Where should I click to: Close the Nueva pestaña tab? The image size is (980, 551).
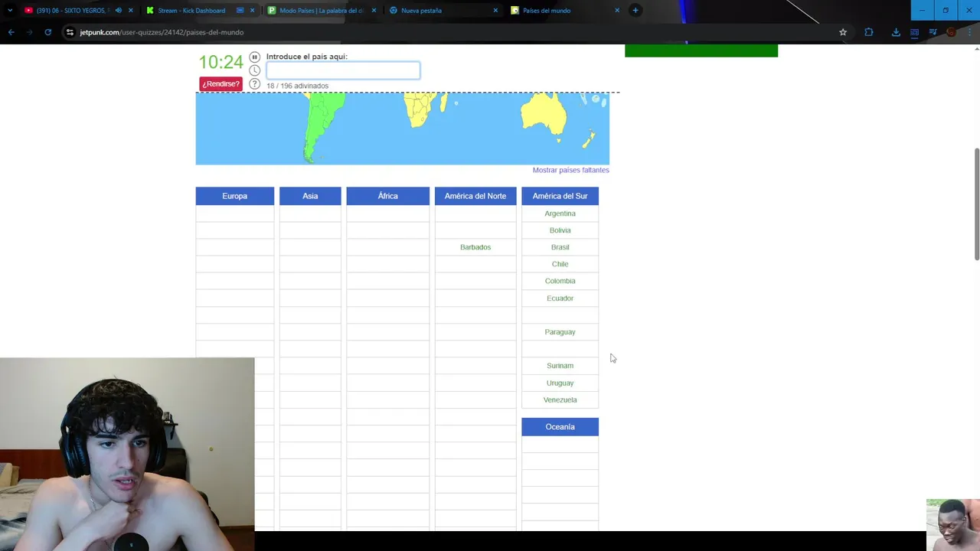point(495,11)
